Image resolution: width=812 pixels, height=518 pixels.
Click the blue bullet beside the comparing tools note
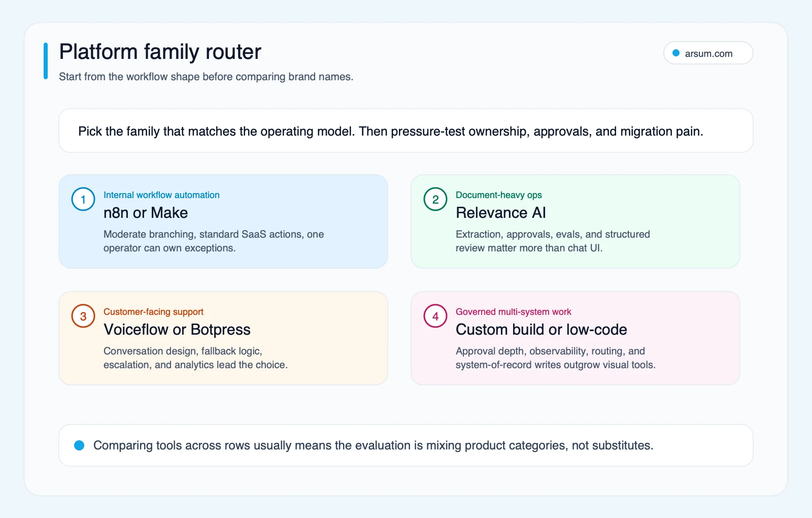click(79, 445)
